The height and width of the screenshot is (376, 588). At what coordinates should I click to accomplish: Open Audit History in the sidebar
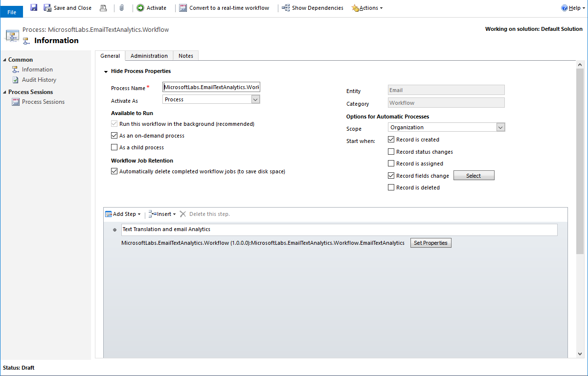39,80
